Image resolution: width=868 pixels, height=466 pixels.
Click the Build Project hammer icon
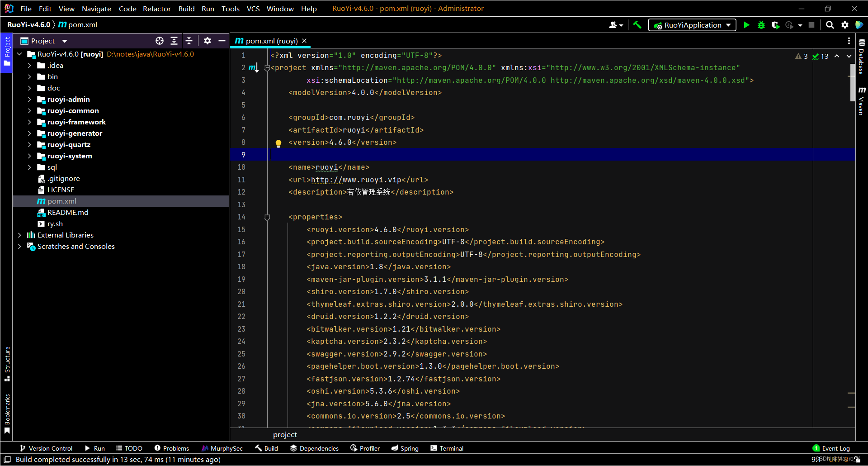click(x=637, y=25)
